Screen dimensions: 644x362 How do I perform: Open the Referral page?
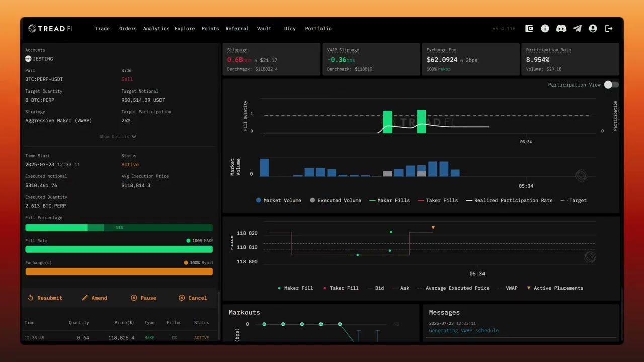pyautogui.click(x=237, y=29)
